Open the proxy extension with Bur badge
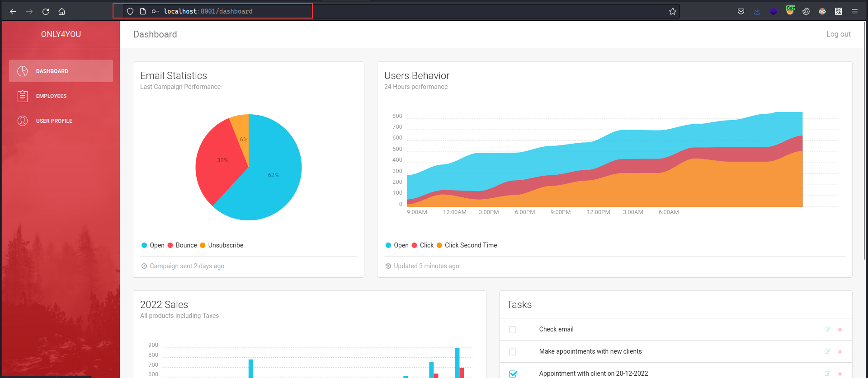 click(x=790, y=10)
